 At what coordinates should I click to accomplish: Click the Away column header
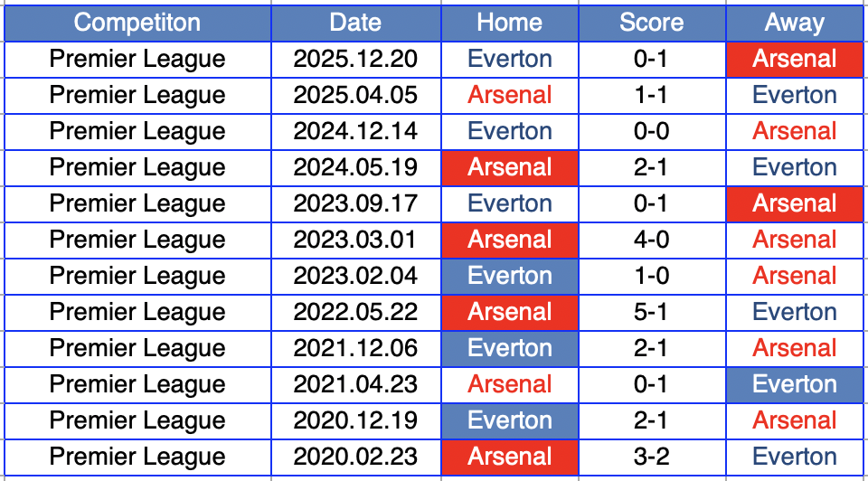[x=794, y=23]
